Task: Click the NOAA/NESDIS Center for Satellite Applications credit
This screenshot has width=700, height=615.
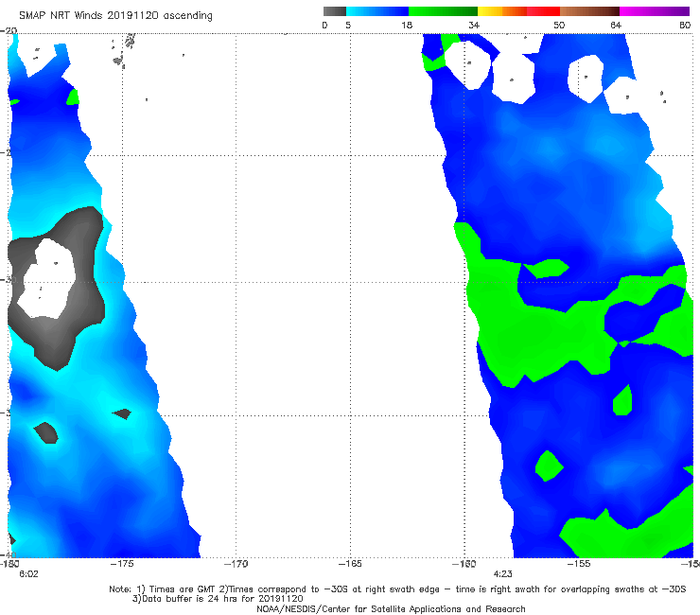Action: coord(391,608)
